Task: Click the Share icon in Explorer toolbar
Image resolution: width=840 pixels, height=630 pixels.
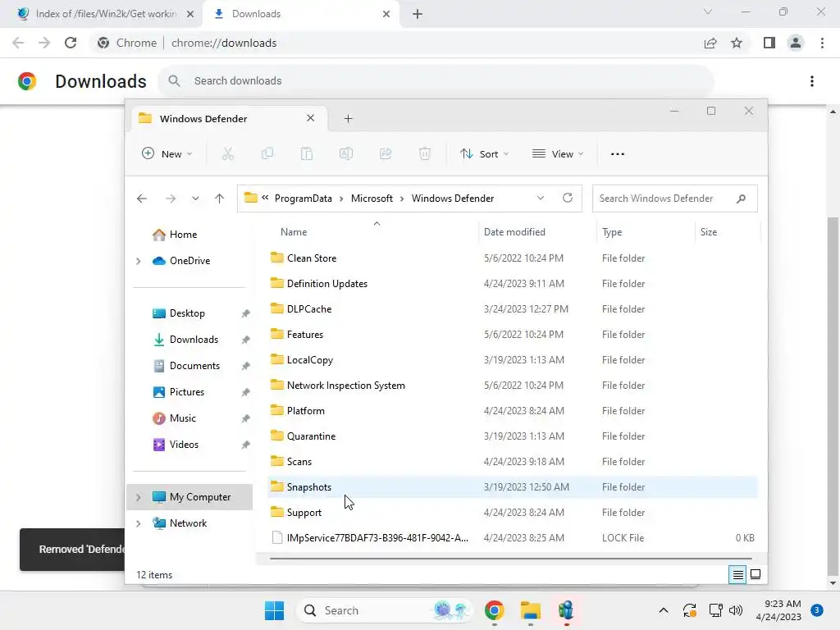Action: pos(386,153)
